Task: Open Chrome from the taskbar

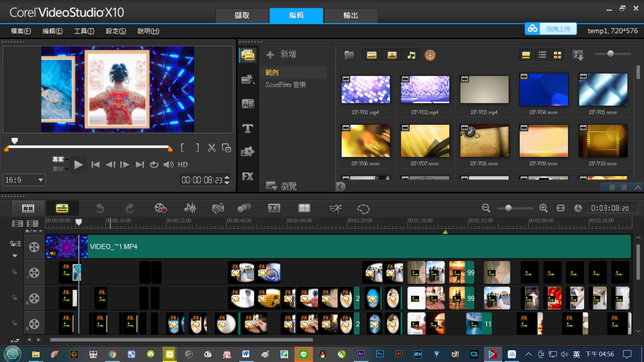Action: coord(112,354)
